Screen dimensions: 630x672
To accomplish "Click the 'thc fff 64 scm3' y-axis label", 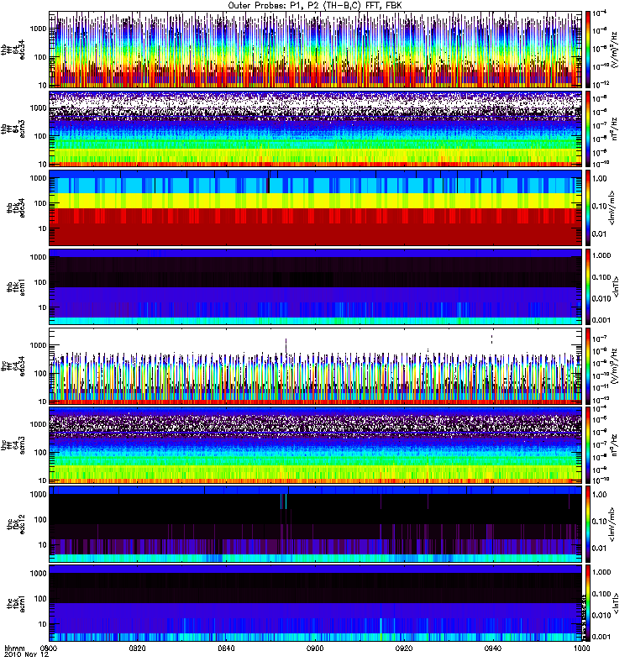I will [x=13, y=445].
